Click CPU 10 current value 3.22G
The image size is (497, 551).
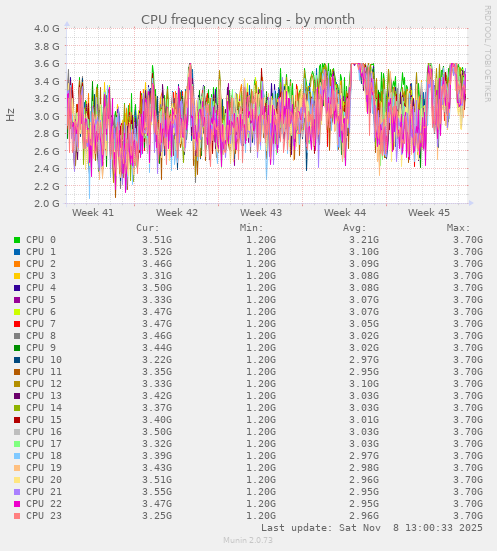[x=157, y=360]
